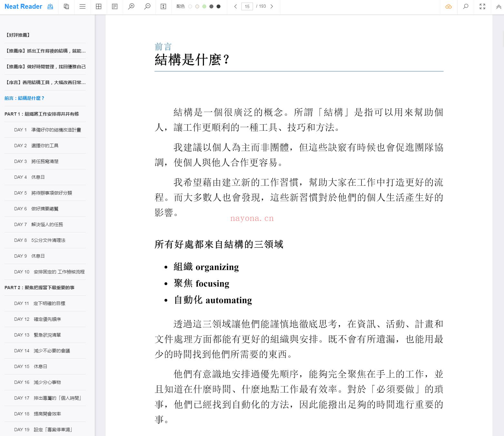This screenshot has width=504, height=436.
Task: Open the 【好評推薦】 chapter
Action: click(x=45, y=35)
